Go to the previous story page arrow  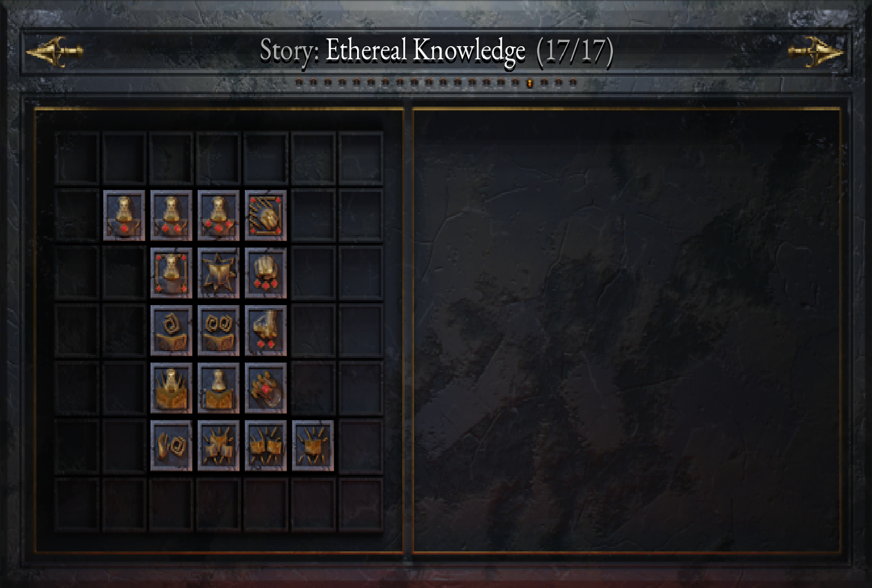tap(54, 51)
